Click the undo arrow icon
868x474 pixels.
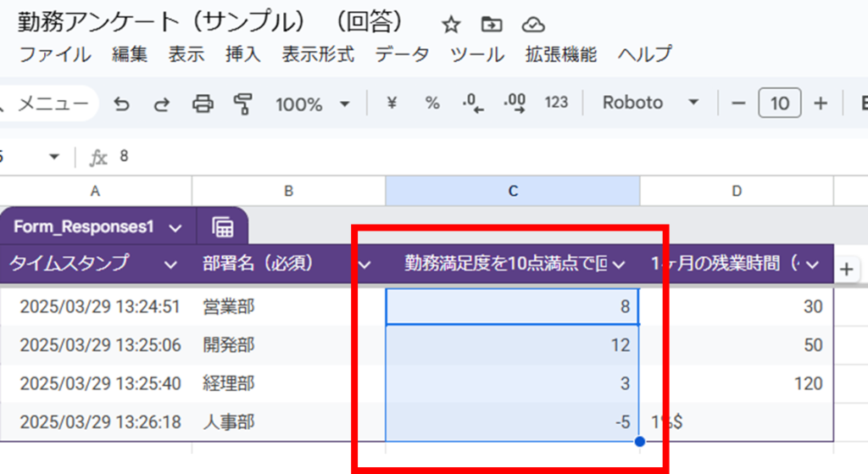(122, 103)
